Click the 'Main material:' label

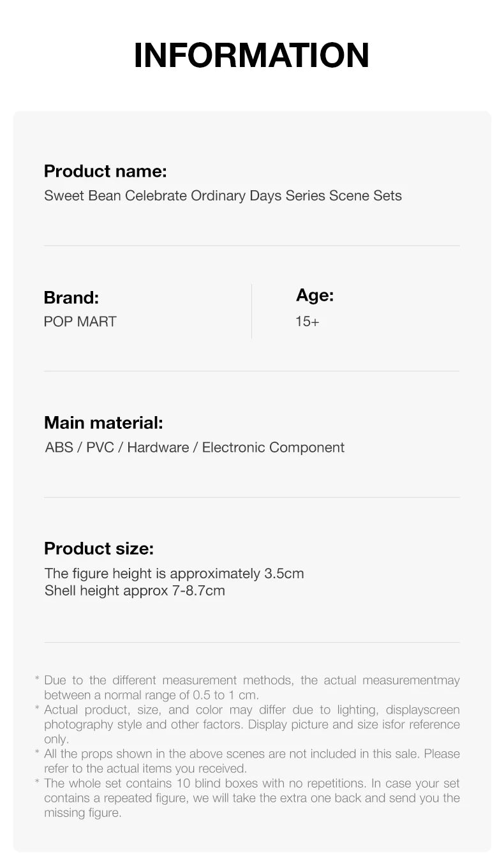(x=103, y=423)
